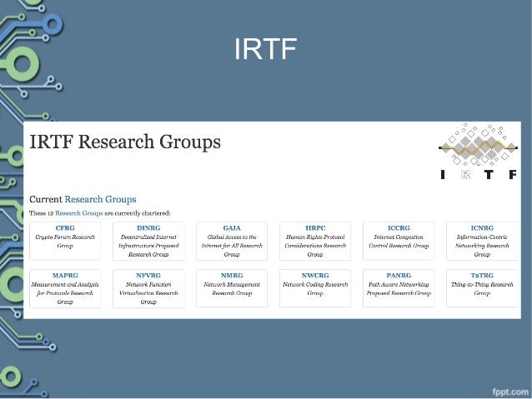Open the ICCRG research group link
Screen dimensions: 532x399
(399, 228)
